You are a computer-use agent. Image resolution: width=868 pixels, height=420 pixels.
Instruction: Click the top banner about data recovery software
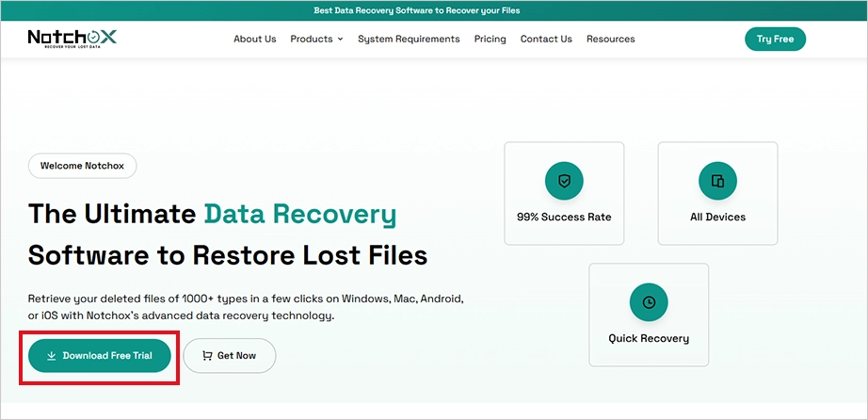[x=417, y=10]
